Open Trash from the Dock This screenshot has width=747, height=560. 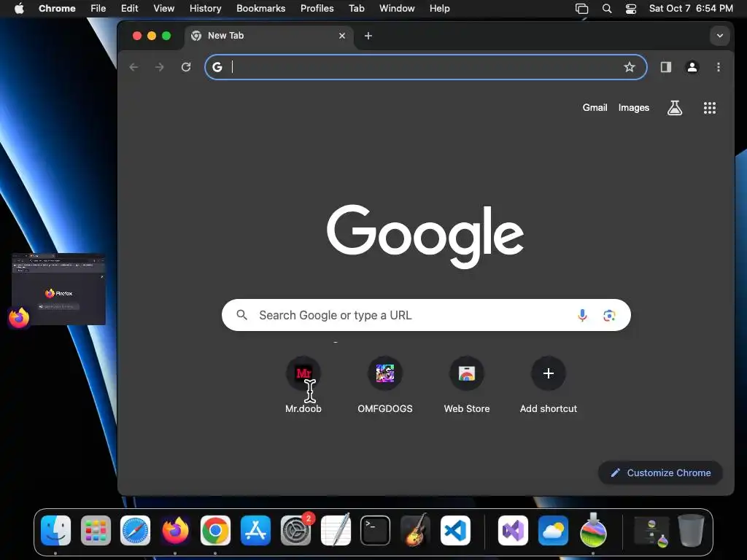click(x=692, y=530)
